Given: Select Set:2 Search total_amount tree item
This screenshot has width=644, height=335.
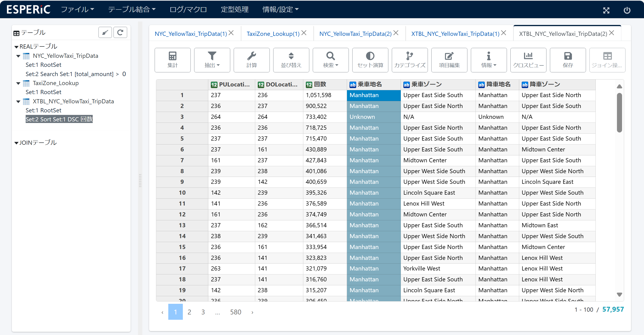Looking at the screenshot, I should tap(76, 74).
